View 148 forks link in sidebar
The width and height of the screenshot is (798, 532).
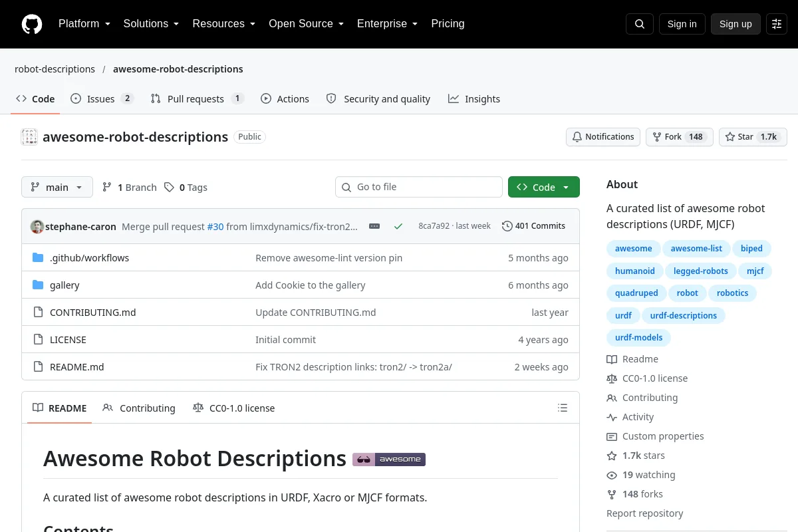tap(635, 494)
